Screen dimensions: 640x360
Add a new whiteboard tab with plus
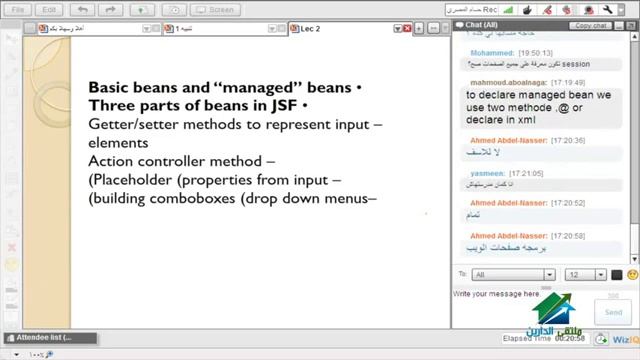click(x=419, y=28)
